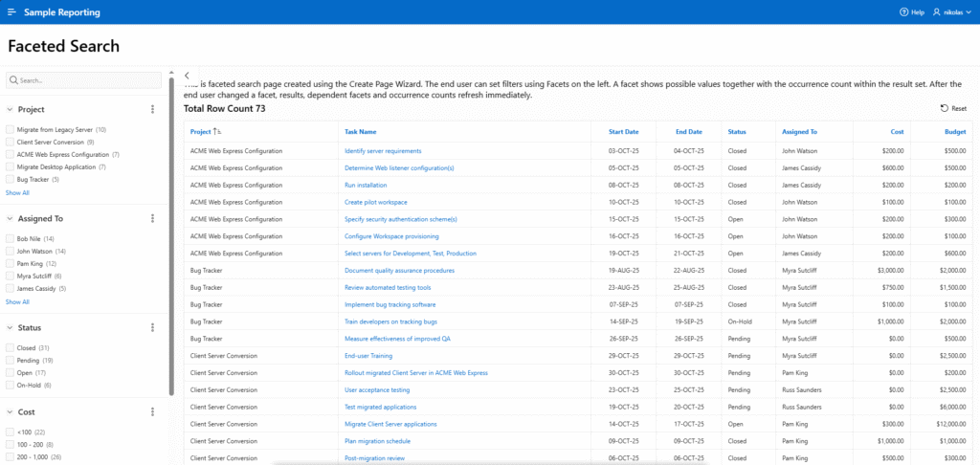980x465 pixels.
Task: Collapse the Project facet section
Action: pos(10,109)
